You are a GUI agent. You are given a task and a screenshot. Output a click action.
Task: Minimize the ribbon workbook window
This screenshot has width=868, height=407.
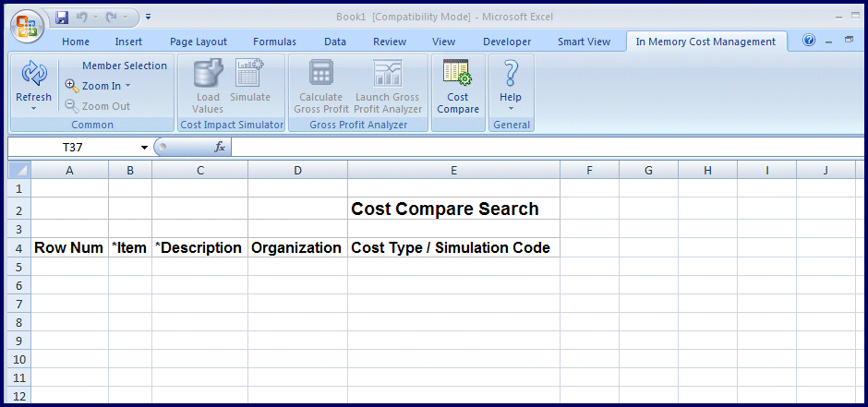(x=828, y=42)
